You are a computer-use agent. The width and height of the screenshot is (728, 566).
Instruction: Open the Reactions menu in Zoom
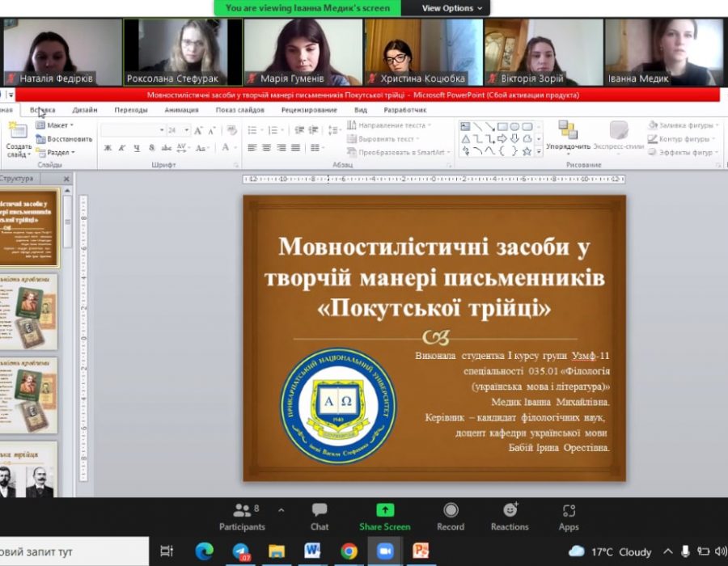510,516
